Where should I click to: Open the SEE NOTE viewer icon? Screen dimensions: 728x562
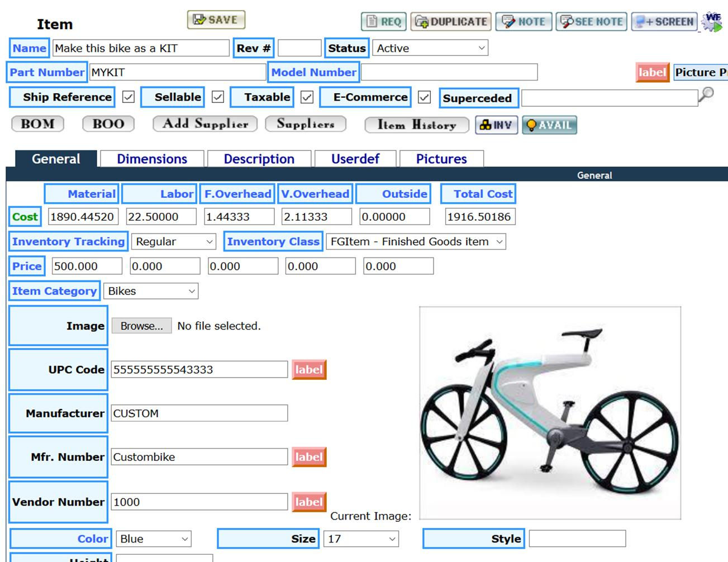tap(591, 22)
